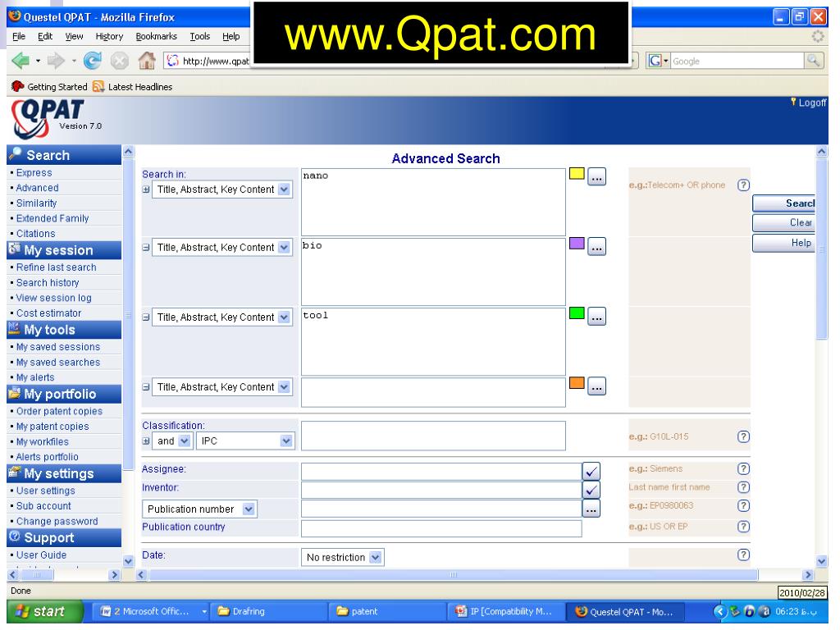This screenshot has width=840, height=630.
Task: Open My saved searches link
Action: (58, 362)
